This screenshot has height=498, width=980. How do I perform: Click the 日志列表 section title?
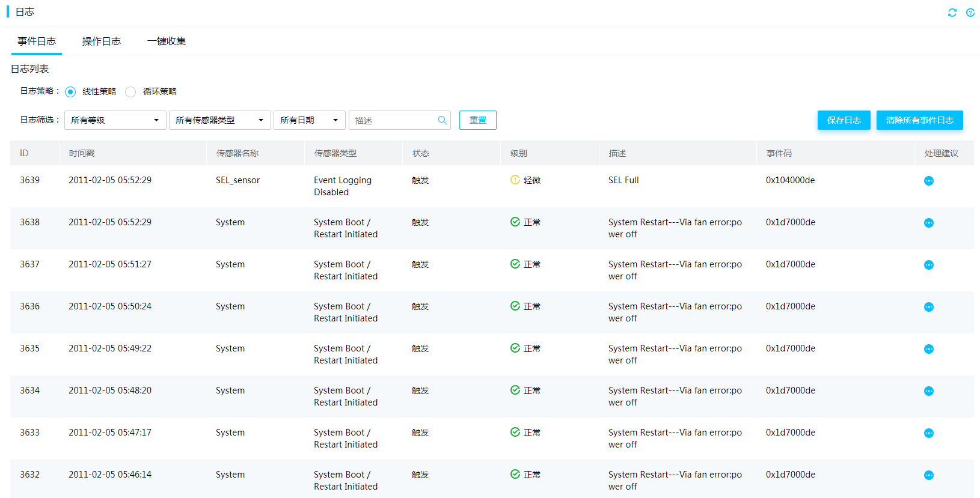tap(30, 69)
